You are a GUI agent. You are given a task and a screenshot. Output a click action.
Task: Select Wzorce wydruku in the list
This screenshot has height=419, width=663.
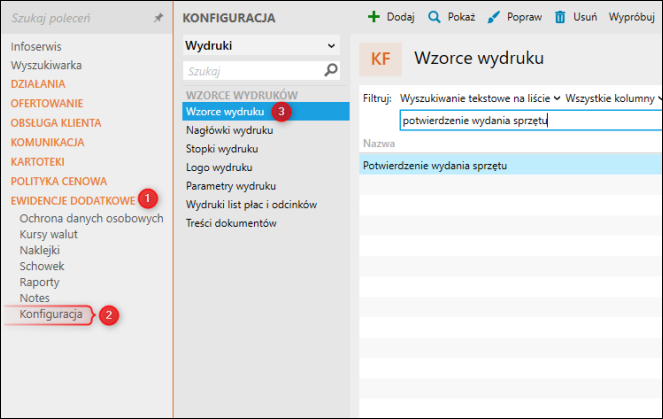pyautogui.click(x=266, y=112)
